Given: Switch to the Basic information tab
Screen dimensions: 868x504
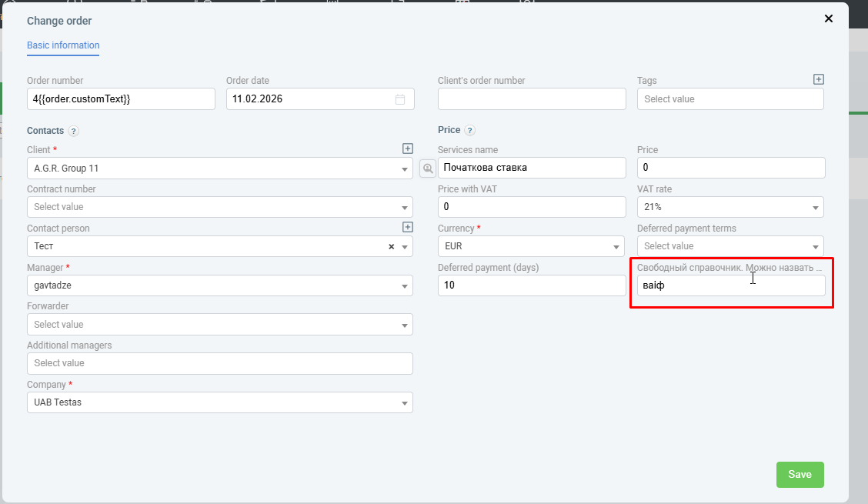Looking at the screenshot, I should (63, 45).
